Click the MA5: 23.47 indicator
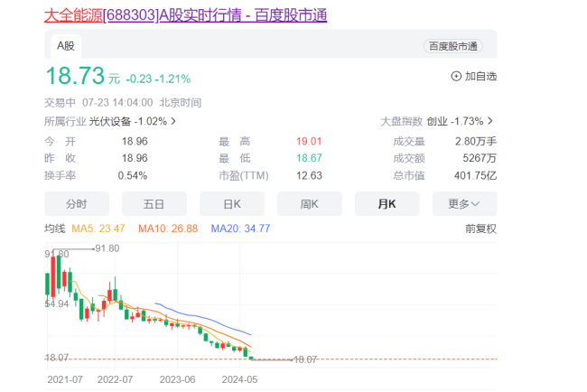This screenshot has width=587, height=392. 98,229
